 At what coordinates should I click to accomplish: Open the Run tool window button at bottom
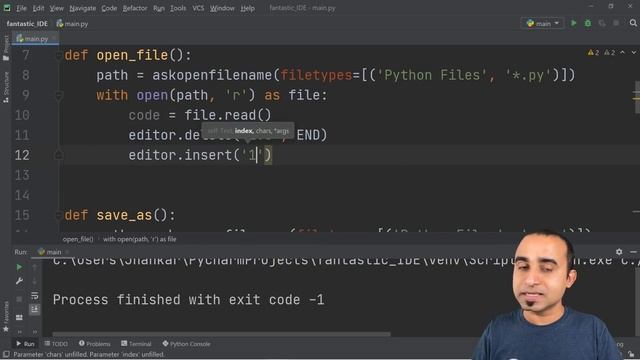click(x=25, y=344)
